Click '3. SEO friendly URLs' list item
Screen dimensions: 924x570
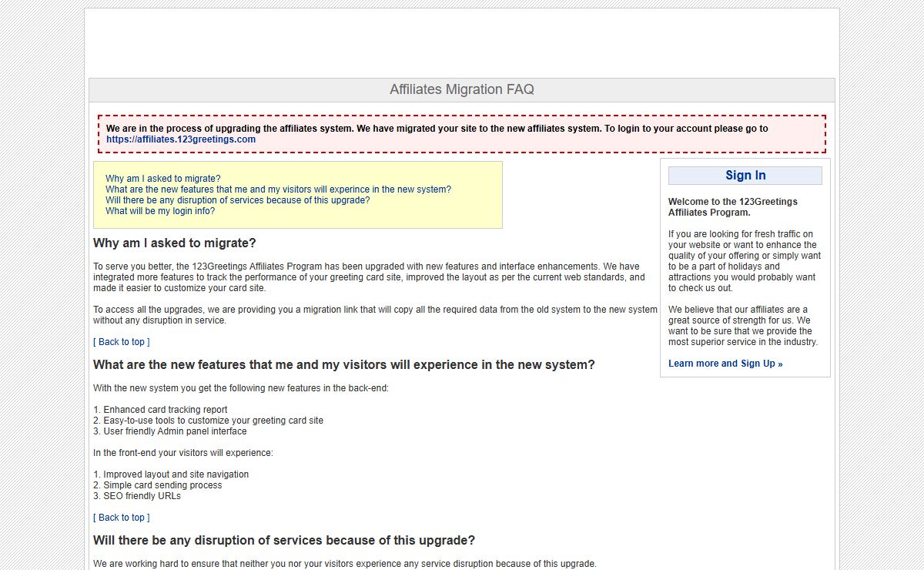(137, 496)
